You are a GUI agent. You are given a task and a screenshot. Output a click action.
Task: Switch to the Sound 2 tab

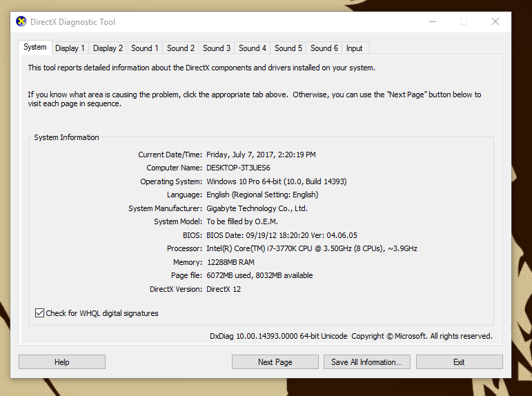181,48
